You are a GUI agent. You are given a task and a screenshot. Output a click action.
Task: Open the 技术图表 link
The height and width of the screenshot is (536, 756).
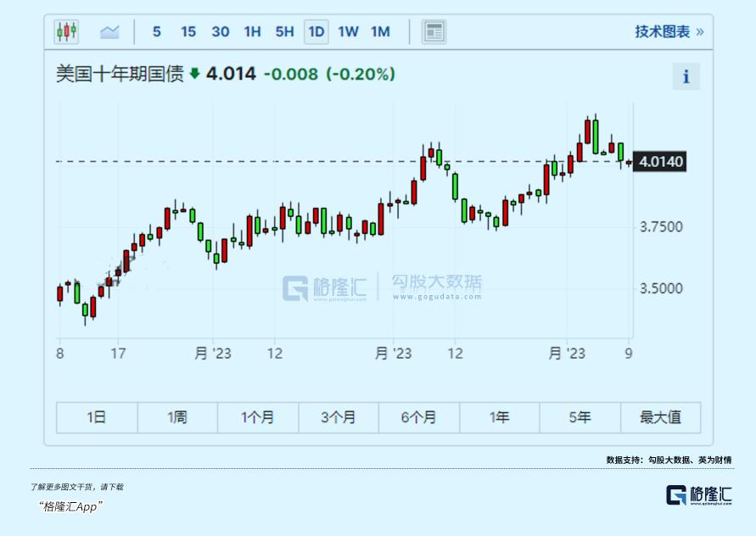669,32
